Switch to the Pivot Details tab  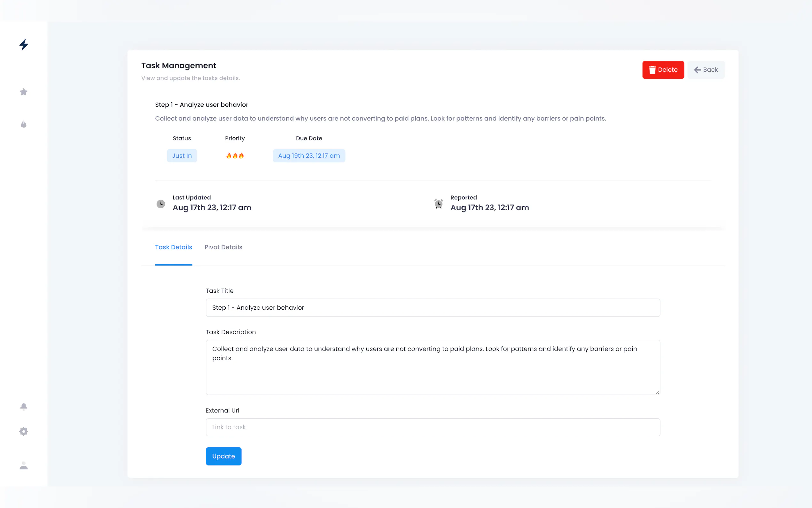point(223,247)
